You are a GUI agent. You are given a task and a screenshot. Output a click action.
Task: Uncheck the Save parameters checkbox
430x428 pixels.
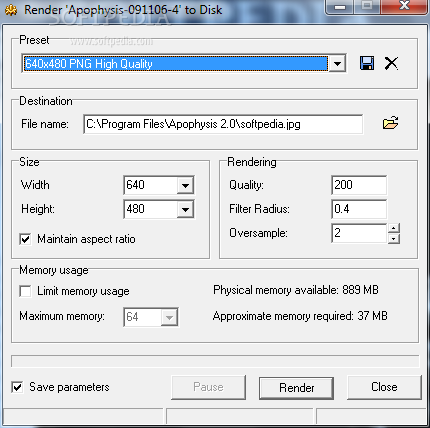coord(17,387)
